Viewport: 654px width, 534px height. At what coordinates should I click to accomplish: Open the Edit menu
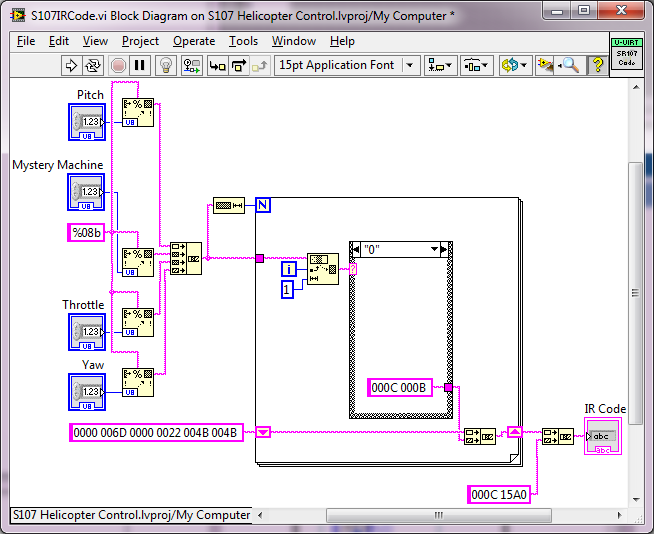(59, 41)
